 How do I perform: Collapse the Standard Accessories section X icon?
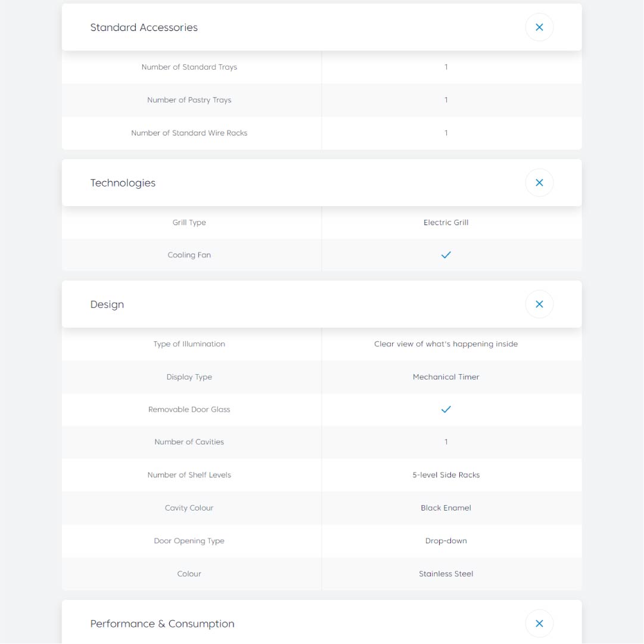(539, 27)
